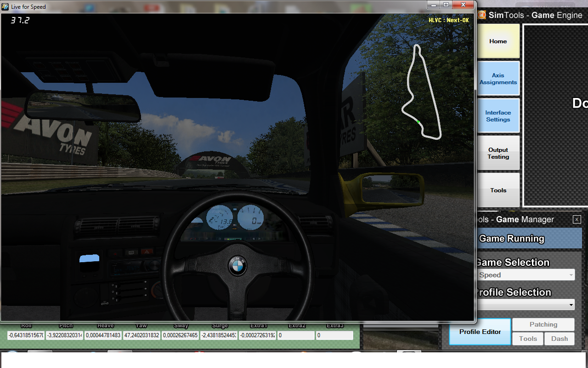Select the Yaw value field
Viewport: 588px width, 368px height.
pos(142,335)
